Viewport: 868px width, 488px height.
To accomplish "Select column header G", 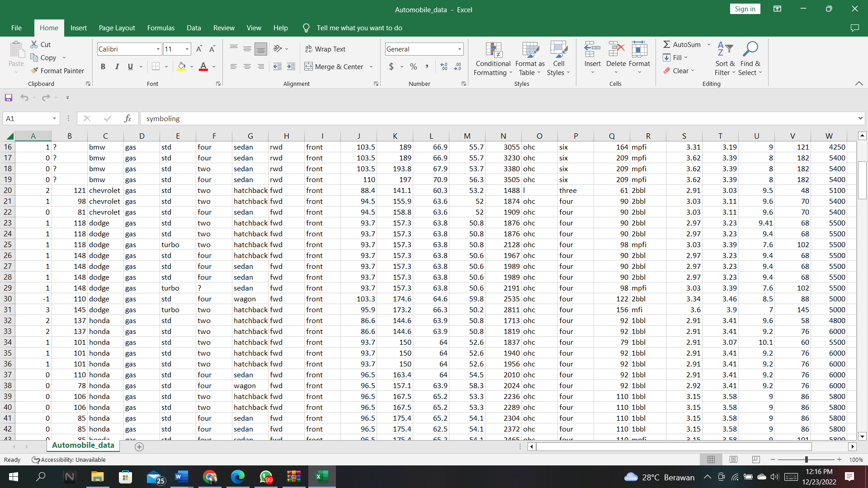I will pyautogui.click(x=250, y=136).
